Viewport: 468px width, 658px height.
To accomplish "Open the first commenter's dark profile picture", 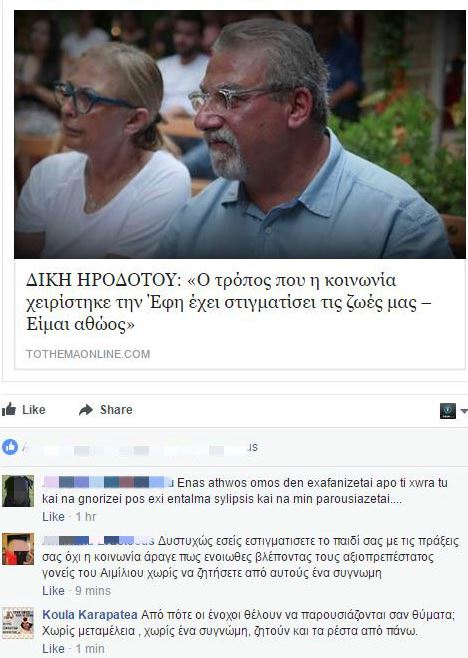I will click(x=18, y=491).
